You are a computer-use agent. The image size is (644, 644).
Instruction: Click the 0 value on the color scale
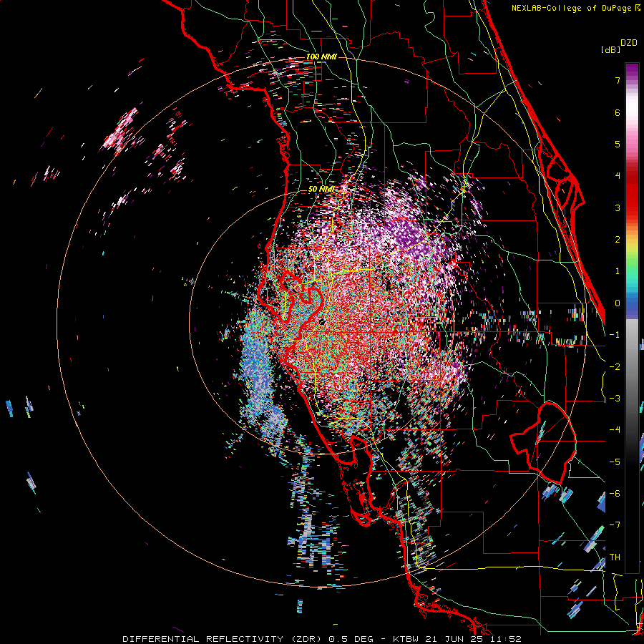click(618, 303)
